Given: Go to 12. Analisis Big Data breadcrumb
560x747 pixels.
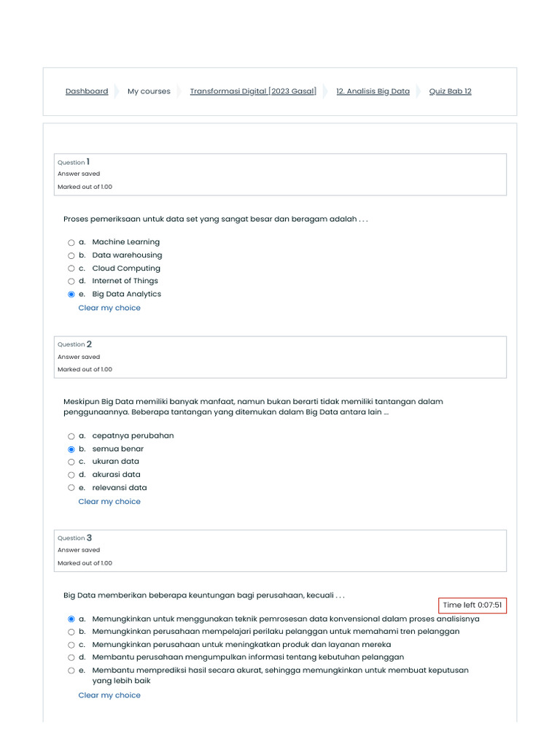Looking at the screenshot, I should (x=373, y=92).
